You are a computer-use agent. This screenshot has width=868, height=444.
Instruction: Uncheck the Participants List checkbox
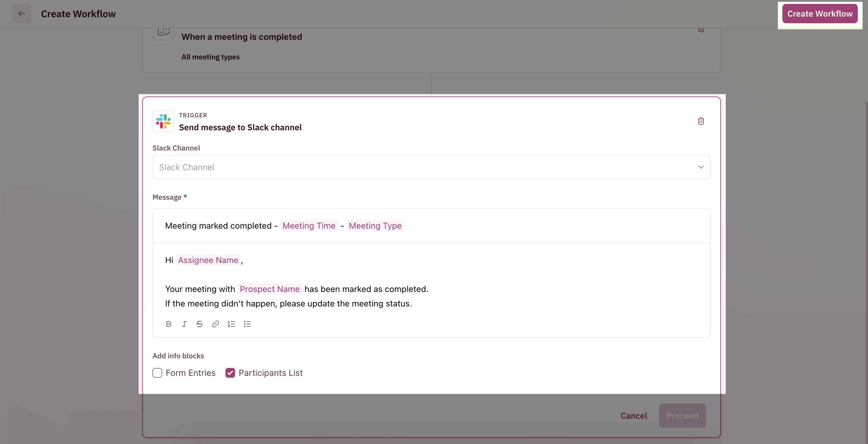click(x=230, y=373)
